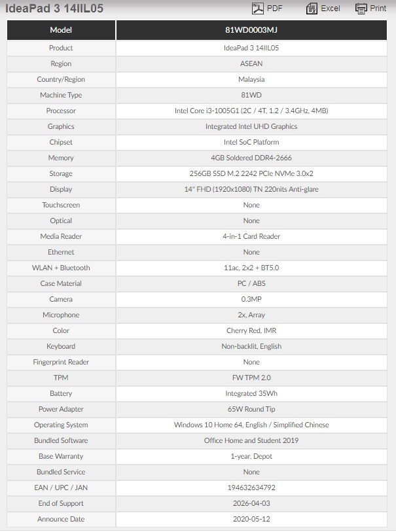396x532 pixels.
Task: Click the Integrated 35Wh battery value
Action: pos(251,393)
